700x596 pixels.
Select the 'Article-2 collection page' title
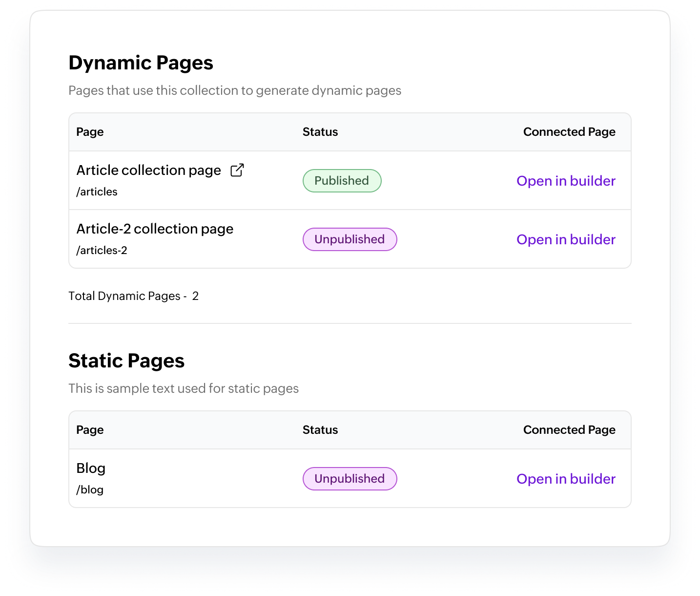click(x=155, y=229)
